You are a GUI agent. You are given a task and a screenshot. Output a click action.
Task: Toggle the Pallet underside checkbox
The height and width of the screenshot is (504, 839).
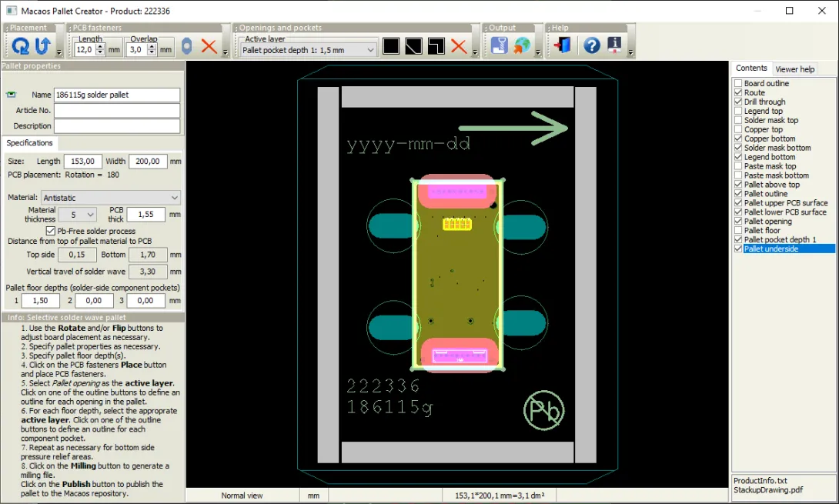[x=738, y=249]
